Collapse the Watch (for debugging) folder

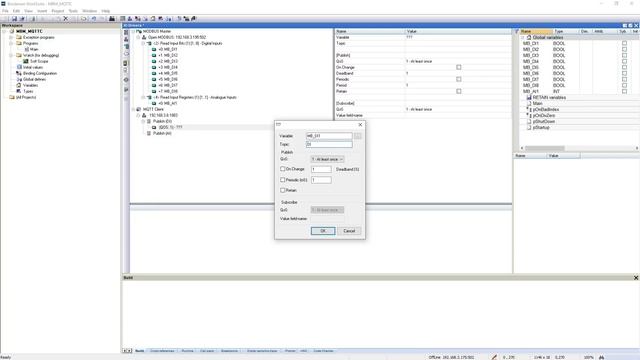(11, 55)
